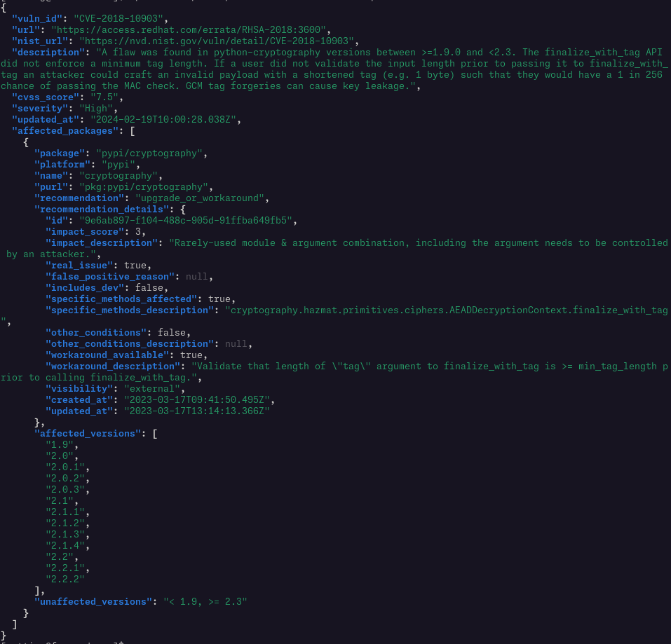Click affected version 2.1.4
This screenshot has width=671, height=644.
(65, 545)
